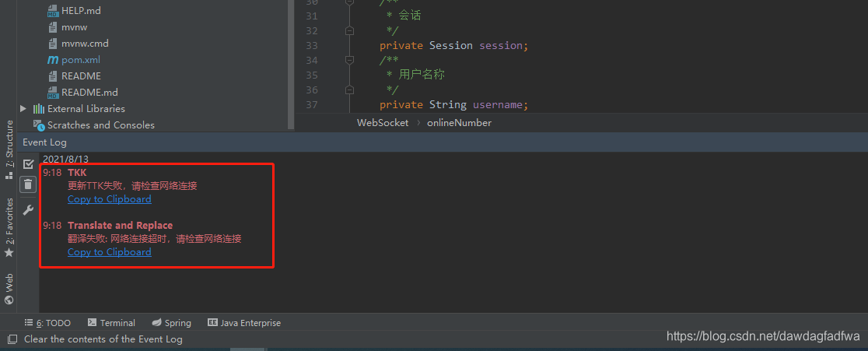Screen dimensions: 868x351
Task: Click line number 35 in the gutter
Action: click(312, 75)
